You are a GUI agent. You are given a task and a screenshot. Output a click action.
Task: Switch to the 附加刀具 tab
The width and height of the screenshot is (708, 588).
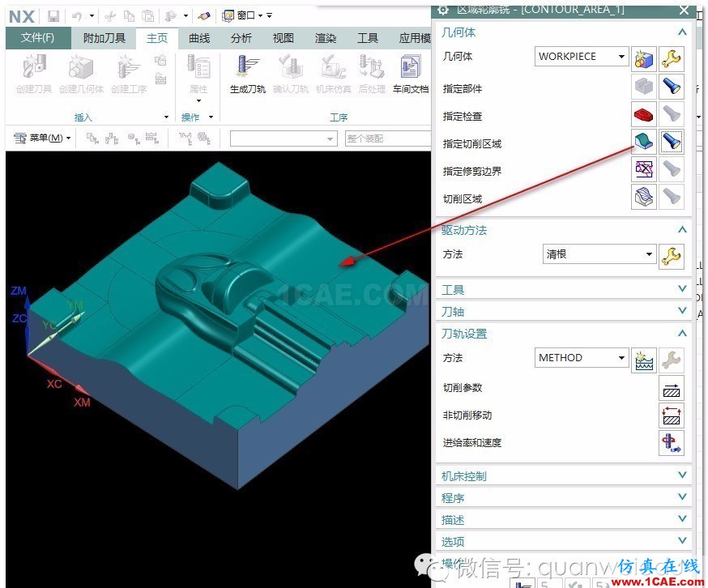tap(104, 38)
